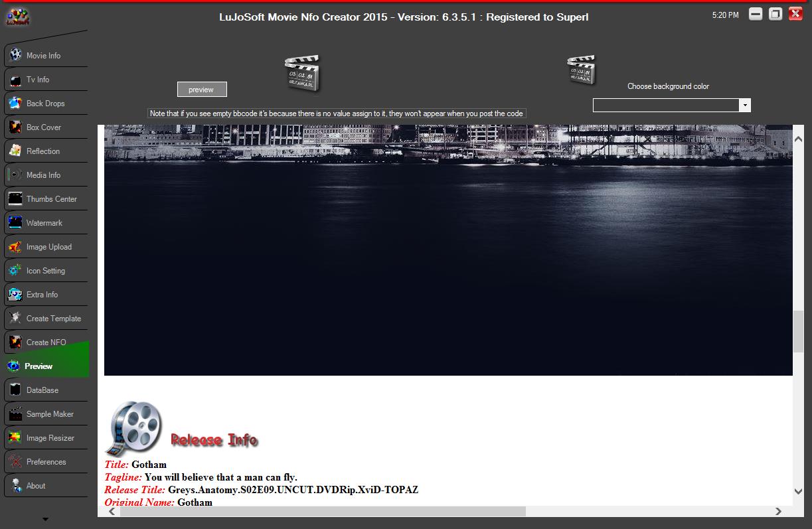Minimize the Movie Nfo Creator window
This screenshot has height=529, width=812.
(x=756, y=14)
